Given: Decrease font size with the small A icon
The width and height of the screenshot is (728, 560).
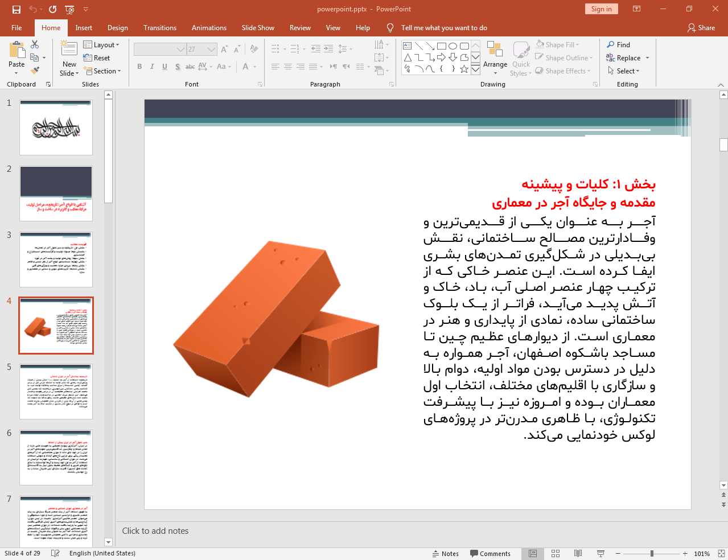Looking at the screenshot, I should coord(237,50).
